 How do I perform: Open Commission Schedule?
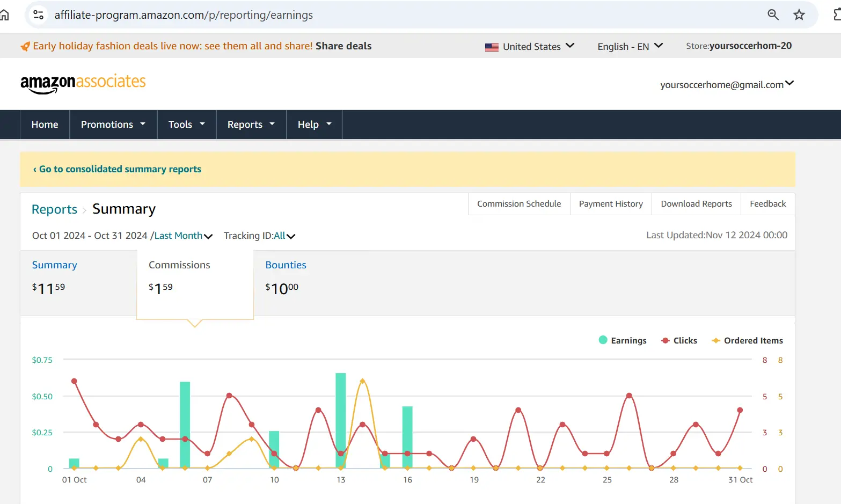coord(519,204)
